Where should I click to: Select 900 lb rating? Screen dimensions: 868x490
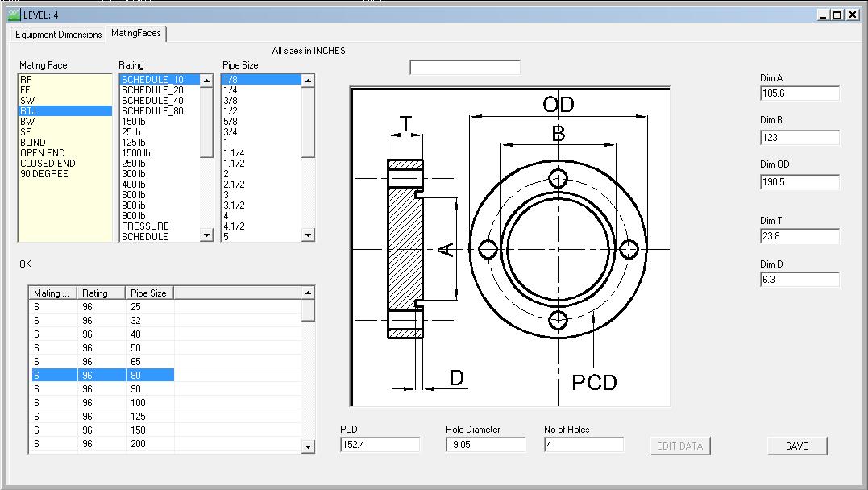coord(160,216)
